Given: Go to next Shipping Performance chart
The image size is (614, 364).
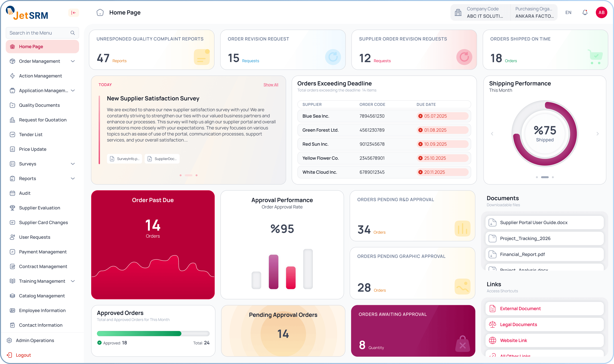Looking at the screenshot, I should click(x=598, y=134).
